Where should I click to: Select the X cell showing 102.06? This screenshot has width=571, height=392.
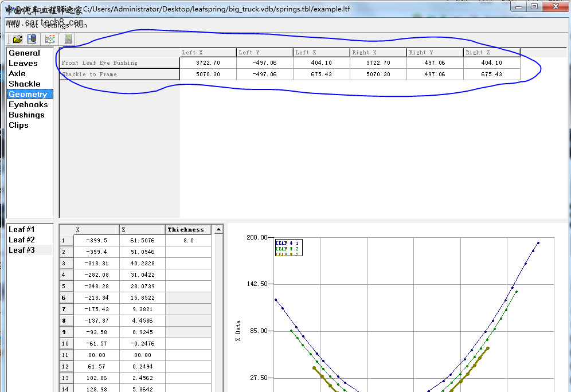96,378
